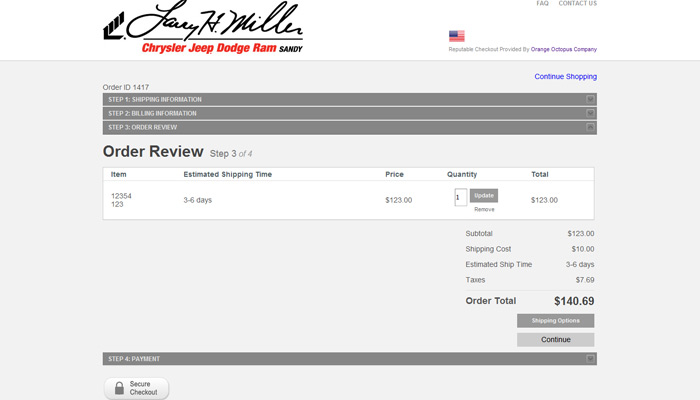Remove the item from the order

tap(484, 209)
